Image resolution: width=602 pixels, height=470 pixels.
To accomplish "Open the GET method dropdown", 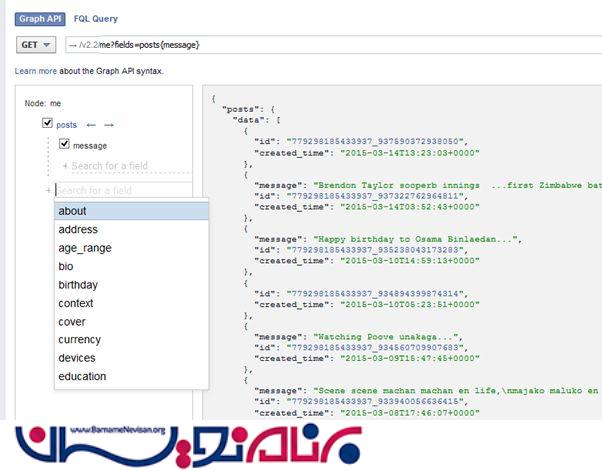I will click(x=36, y=45).
